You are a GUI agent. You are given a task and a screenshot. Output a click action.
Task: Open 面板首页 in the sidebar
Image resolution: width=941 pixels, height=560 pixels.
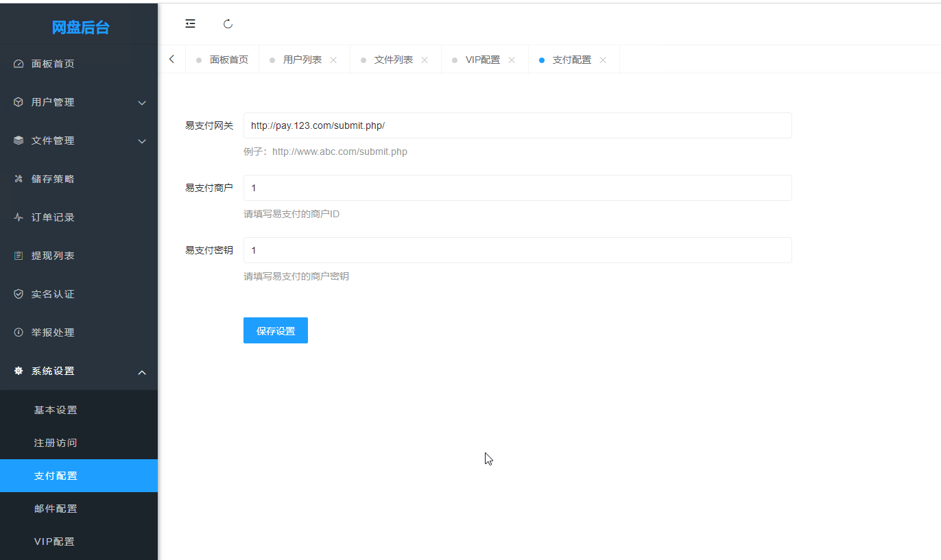pyautogui.click(x=79, y=64)
